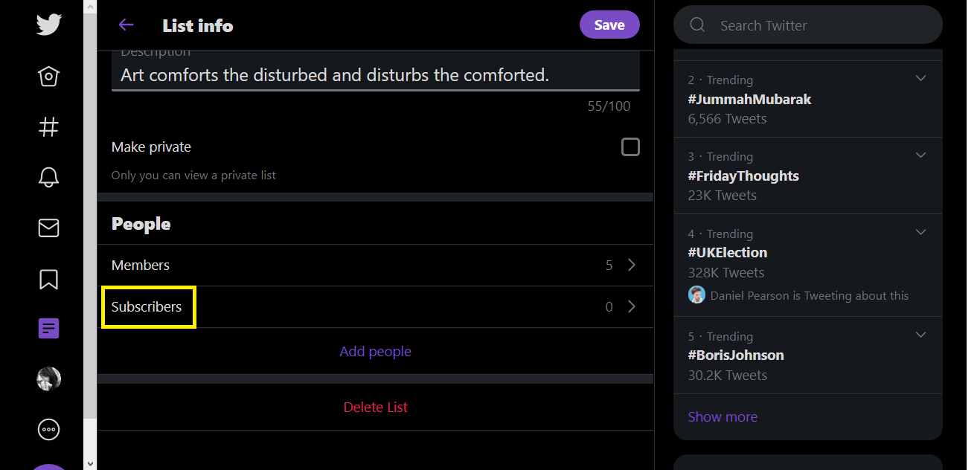This screenshot has height=470, width=980.
Task: Expand Members with its right chevron
Action: click(x=632, y=265)
